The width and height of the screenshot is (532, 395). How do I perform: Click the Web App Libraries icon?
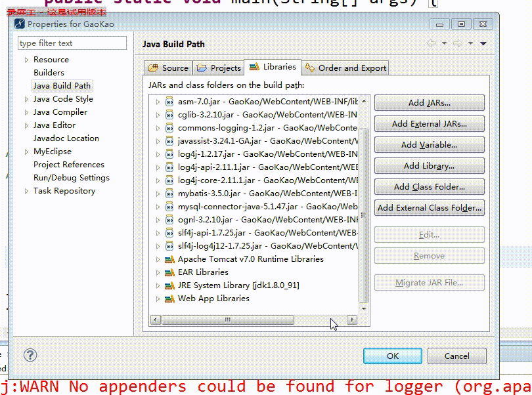[169, 299]
